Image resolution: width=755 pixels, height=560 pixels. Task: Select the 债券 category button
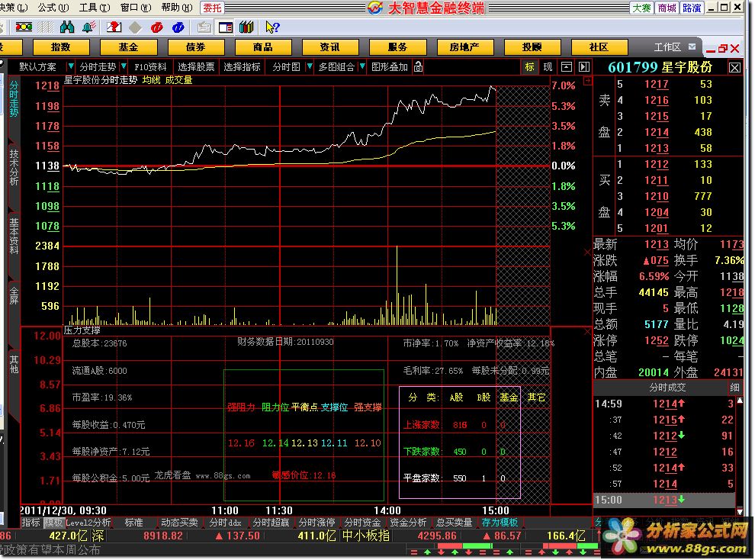pyautogui.click(x=195, y=47)
